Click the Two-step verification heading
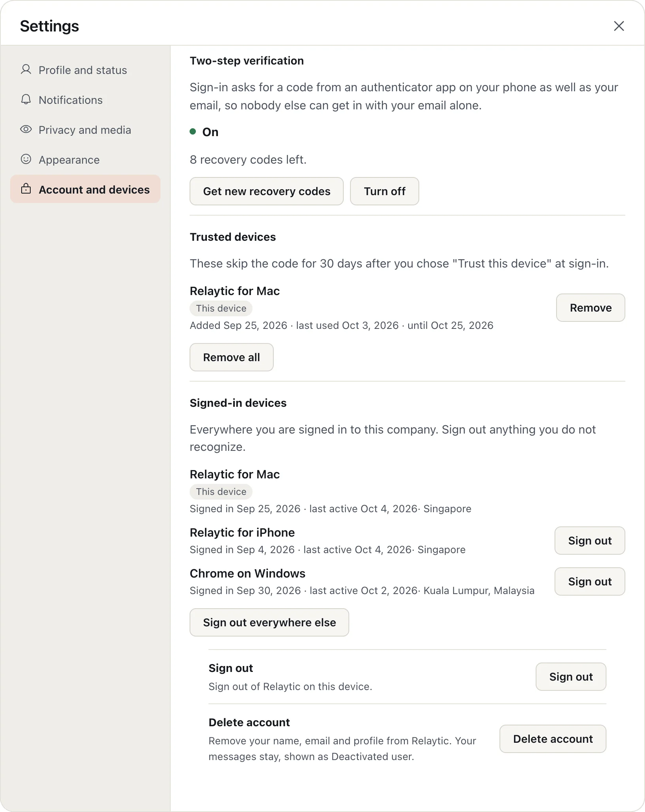The height and width of the screenshot is (812, 645). point(247,61)
